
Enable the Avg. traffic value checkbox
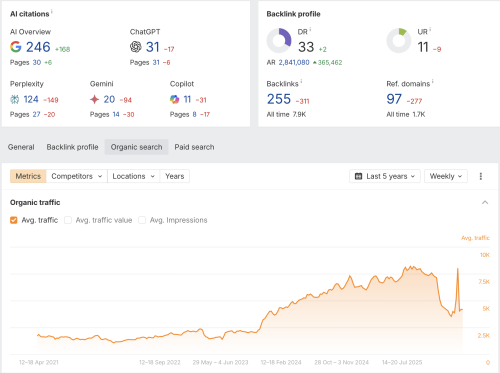point(68,220)
